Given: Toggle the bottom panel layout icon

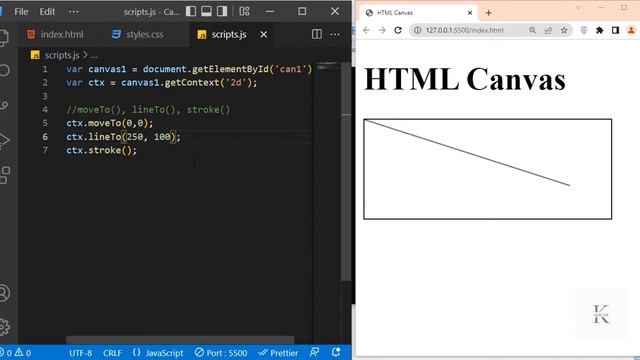Looking at the screenshot, I should (x=206, y=11).
